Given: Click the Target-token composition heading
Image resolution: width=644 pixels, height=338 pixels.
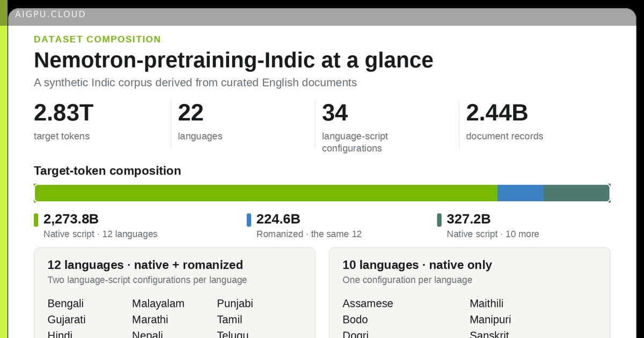Looking at the screenshot, I should pyautogui.click(x=107, y=171).
